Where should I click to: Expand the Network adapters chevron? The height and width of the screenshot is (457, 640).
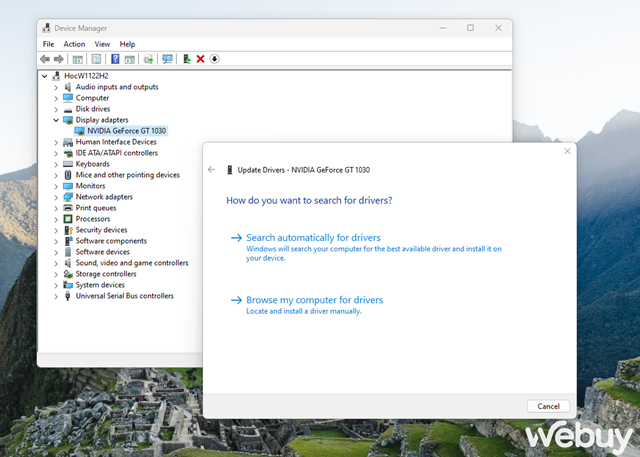point(56,197)
